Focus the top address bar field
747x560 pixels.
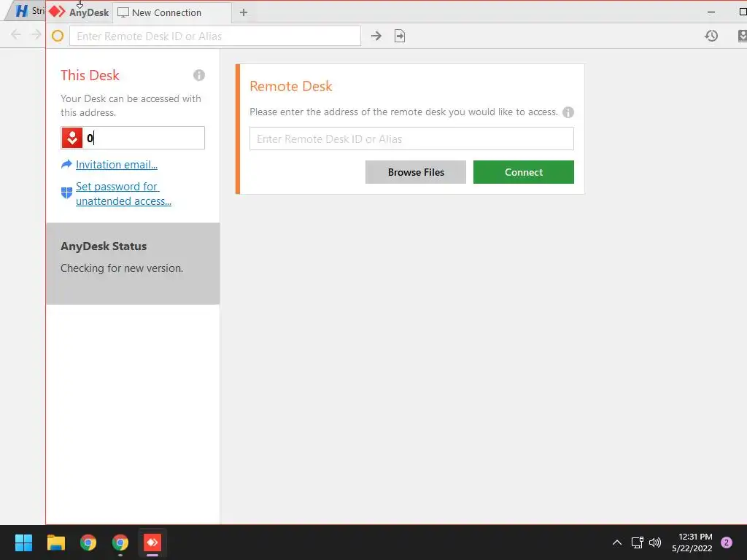click(215, 36)
